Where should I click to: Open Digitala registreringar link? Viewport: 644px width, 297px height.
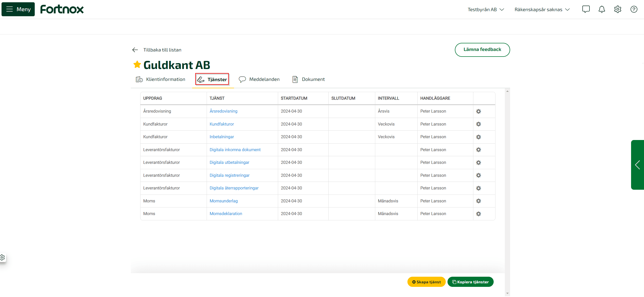(x=229, y=175)
